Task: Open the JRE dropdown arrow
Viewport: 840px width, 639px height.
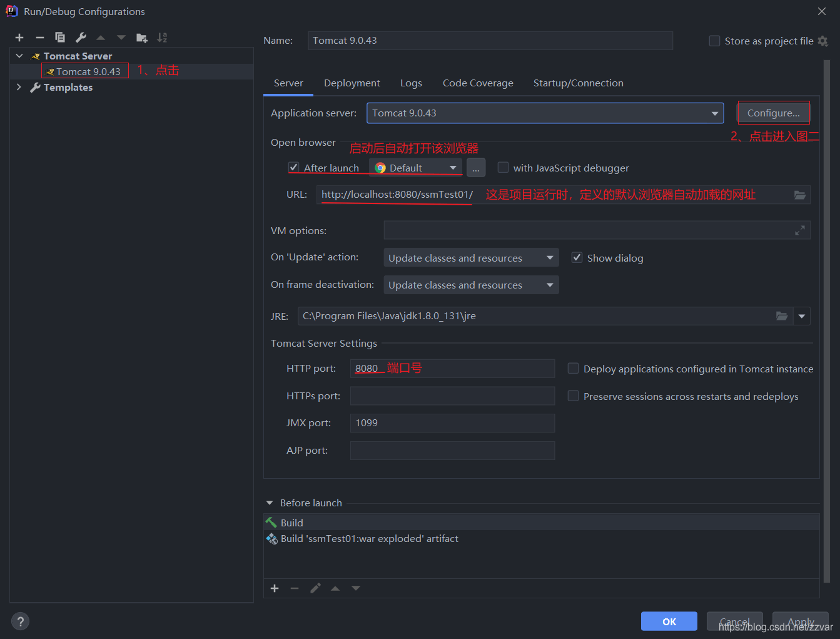Action: click(x=802, y=316)
